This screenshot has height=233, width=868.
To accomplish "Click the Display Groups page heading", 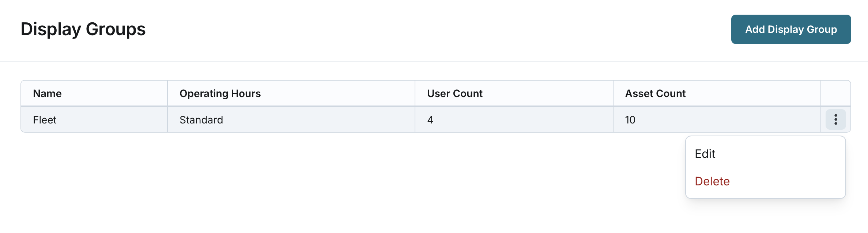I will pyautogui.click(x=83, y=29).
